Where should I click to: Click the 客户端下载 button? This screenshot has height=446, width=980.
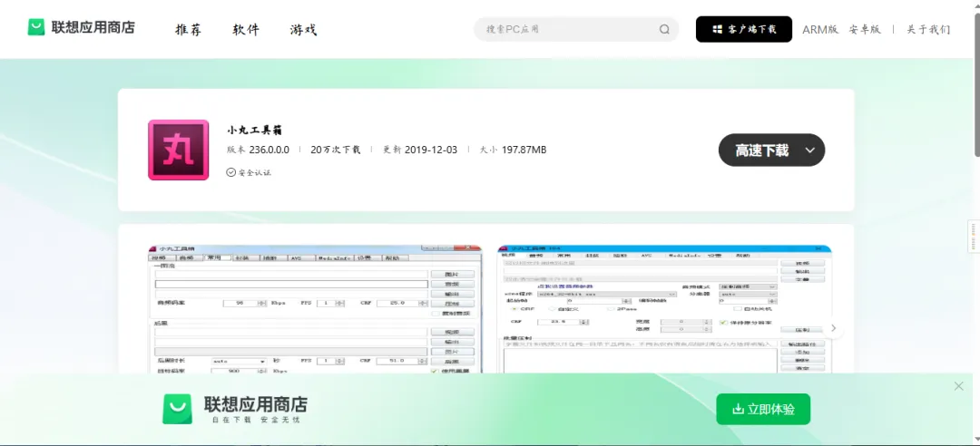coord(744,29)
